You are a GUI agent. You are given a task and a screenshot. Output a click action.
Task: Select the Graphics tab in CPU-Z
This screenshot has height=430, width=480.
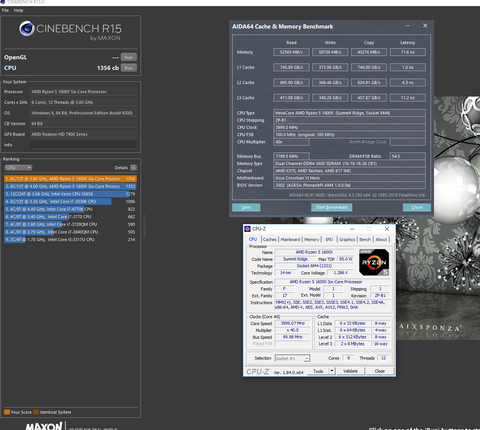[x=347, y=239]
